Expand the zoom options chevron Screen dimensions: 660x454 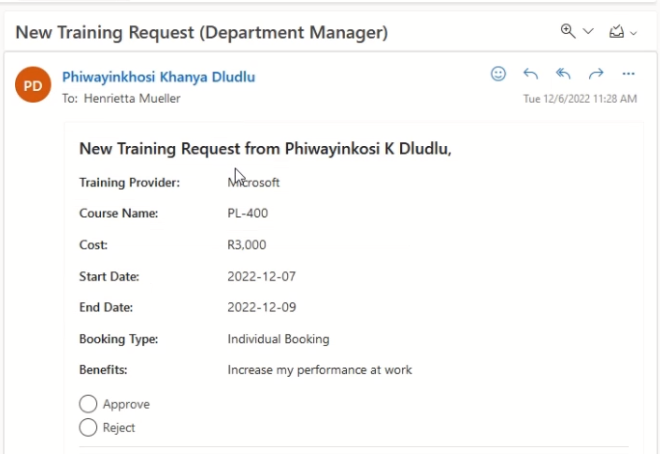tap(588, 31)
